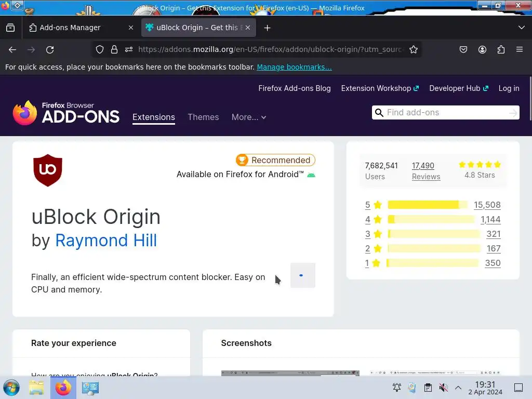Screen dimensions: 532x399
Task: Go back to previous page
Action: pyautogui.click(x=12, y=50)
